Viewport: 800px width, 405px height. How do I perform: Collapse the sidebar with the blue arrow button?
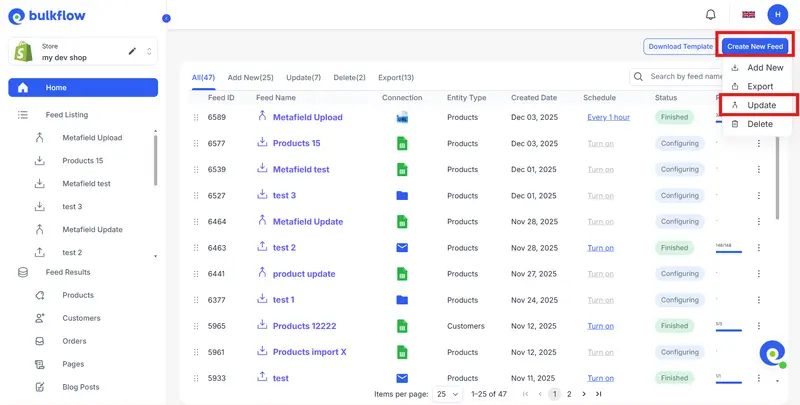tap(166, 18)
